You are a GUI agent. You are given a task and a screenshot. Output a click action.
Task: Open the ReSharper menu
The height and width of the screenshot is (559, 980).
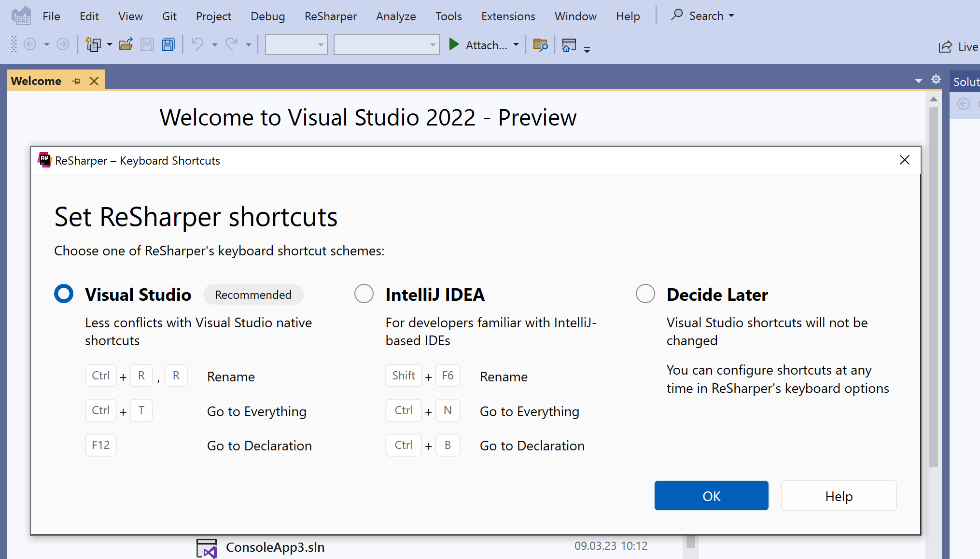click(330, 16)
